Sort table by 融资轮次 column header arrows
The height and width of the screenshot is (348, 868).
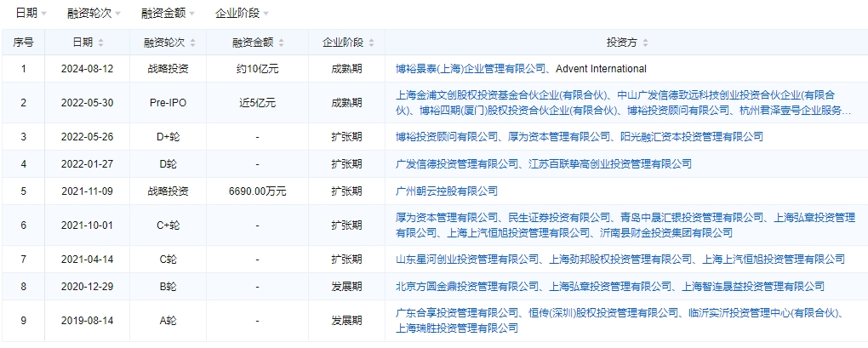194,43
